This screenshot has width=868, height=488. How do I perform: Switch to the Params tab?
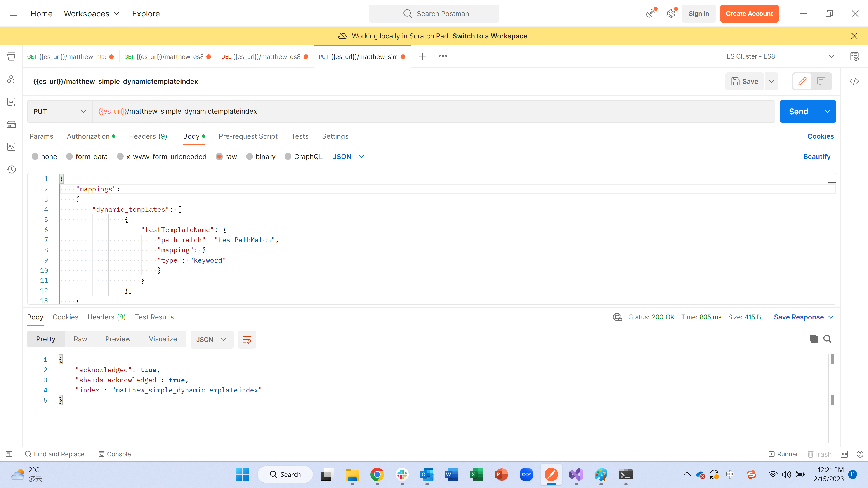point(41,136)
